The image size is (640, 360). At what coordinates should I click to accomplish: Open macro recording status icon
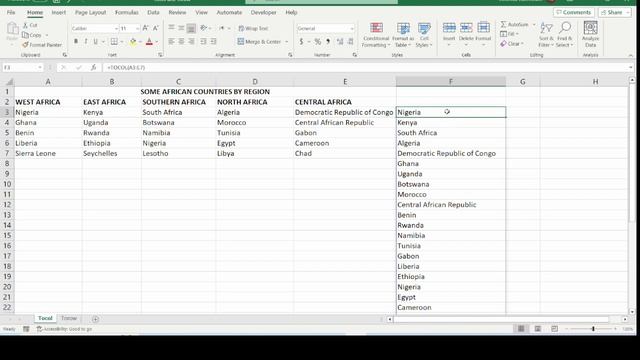pos(26,329)
